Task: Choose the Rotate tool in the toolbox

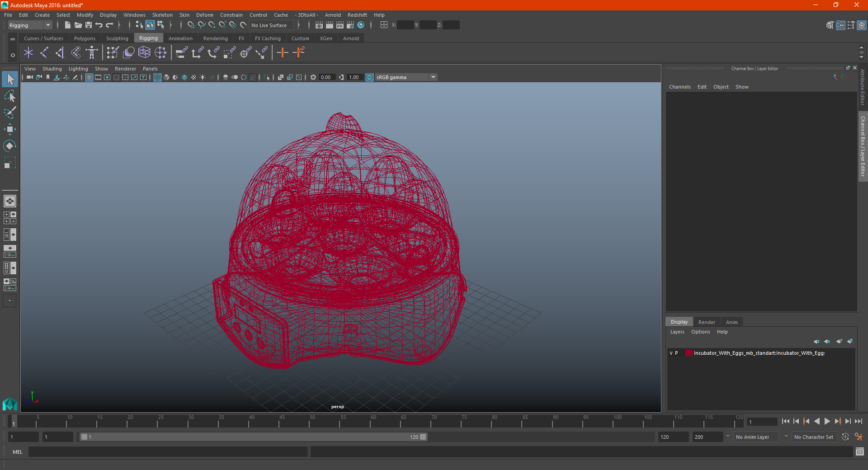Action: 10,146
